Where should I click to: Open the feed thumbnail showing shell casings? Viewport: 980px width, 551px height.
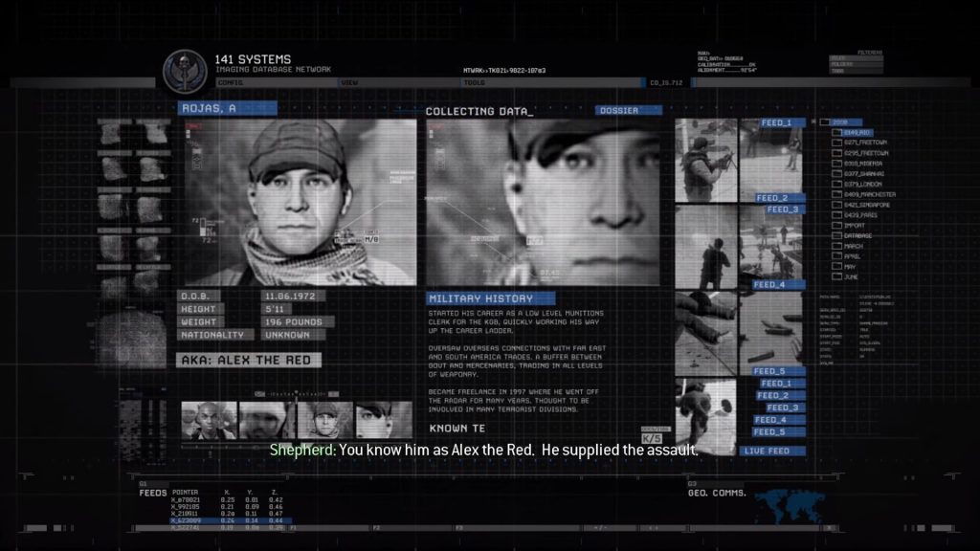point(770,334)
